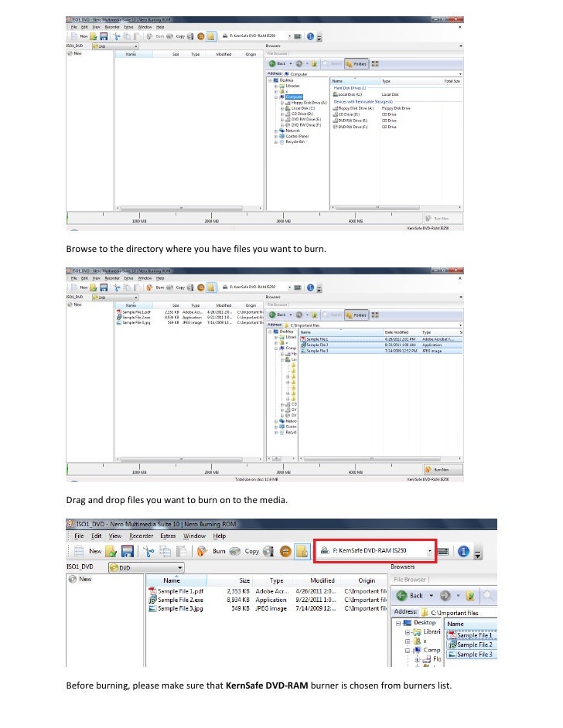The width and height of the screenshot is (563, 728).
Task: Open the Computer address bar dropdown arrow
Action: 460,74
